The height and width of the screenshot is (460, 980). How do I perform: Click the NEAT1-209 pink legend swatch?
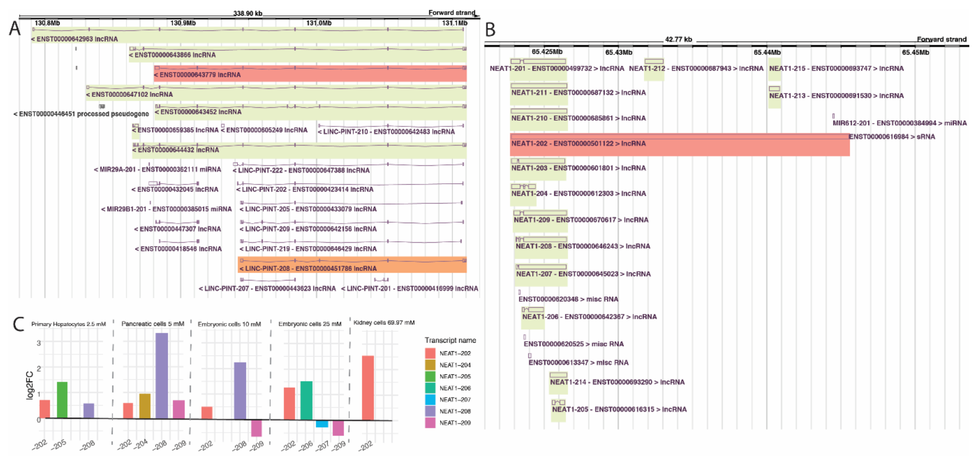tap(430, 422)
